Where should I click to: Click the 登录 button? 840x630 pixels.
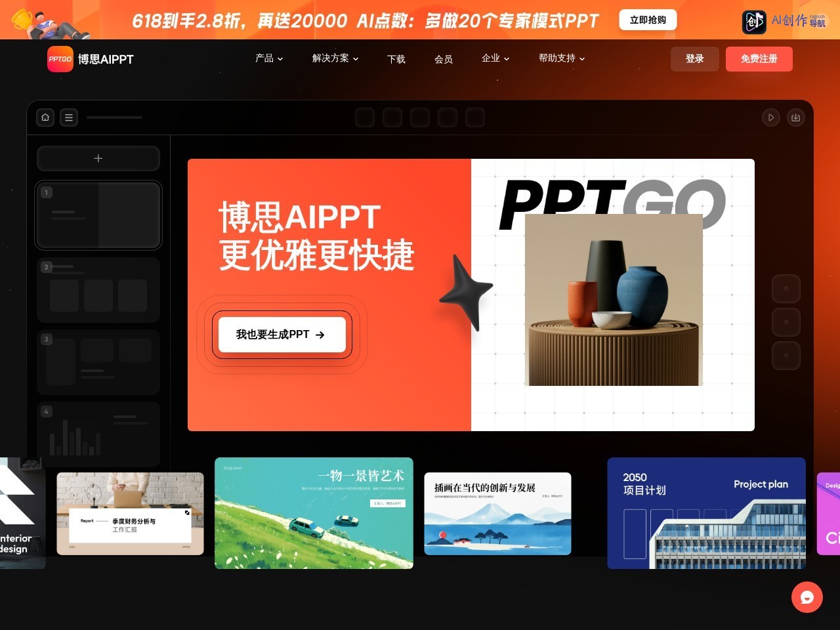click(x=695, y=59)
